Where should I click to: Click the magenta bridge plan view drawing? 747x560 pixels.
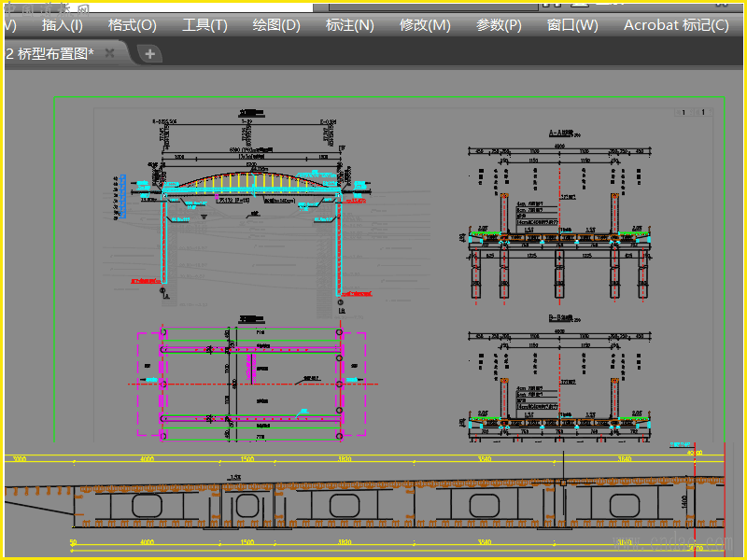[x=252, y=383]
